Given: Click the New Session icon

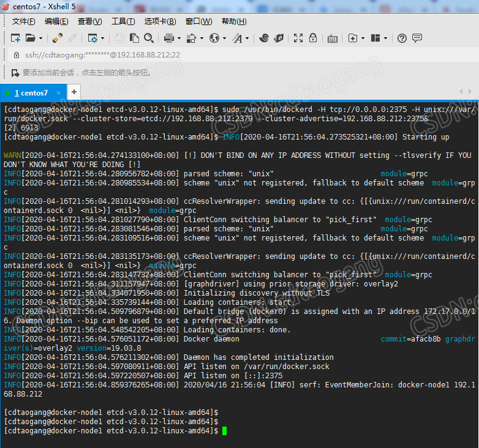Looking at the screenshot, I should click(x=15, y=38).
